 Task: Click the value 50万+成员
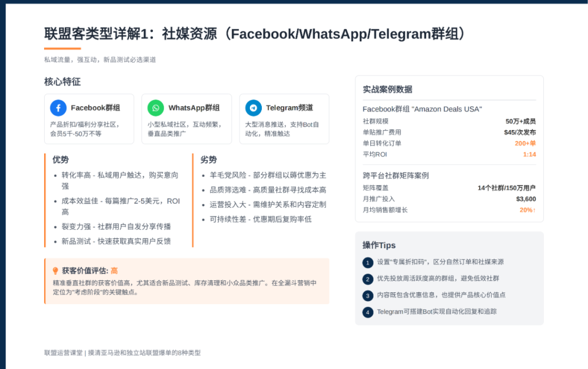520,121
